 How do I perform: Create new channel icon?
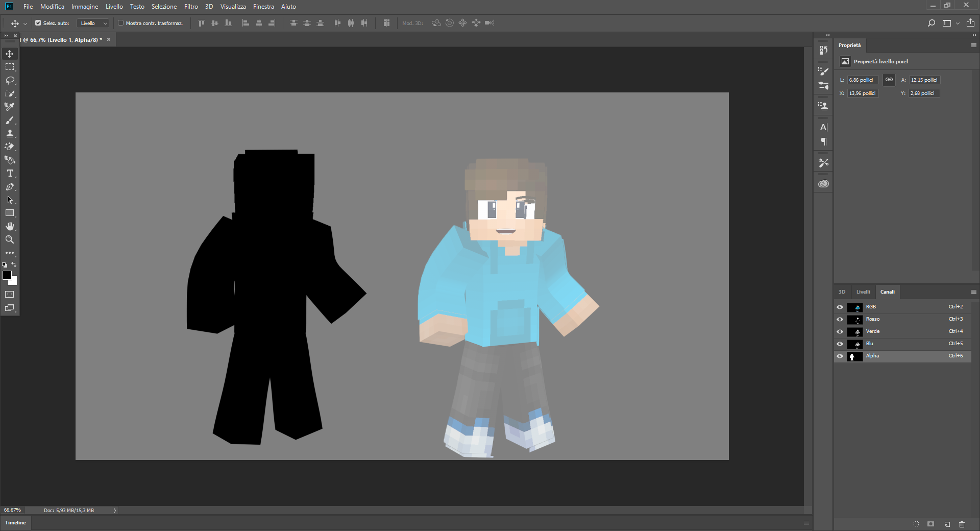point(947,524)
